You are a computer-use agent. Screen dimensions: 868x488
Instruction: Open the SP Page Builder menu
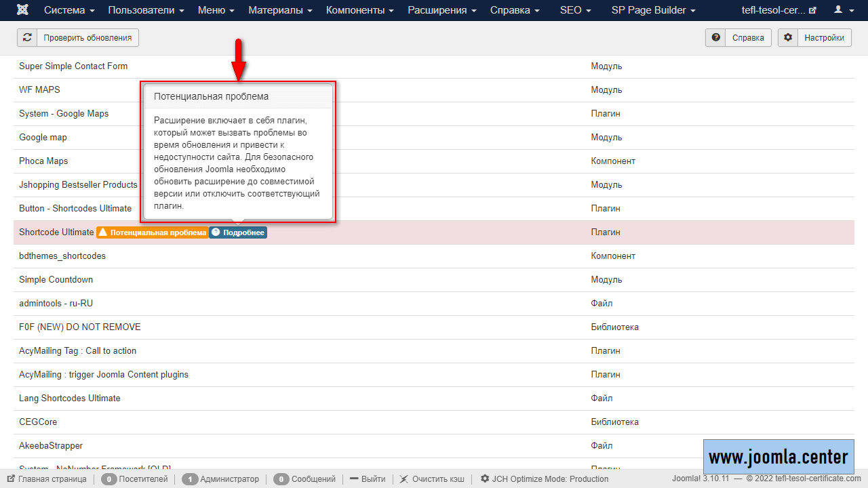653,10
